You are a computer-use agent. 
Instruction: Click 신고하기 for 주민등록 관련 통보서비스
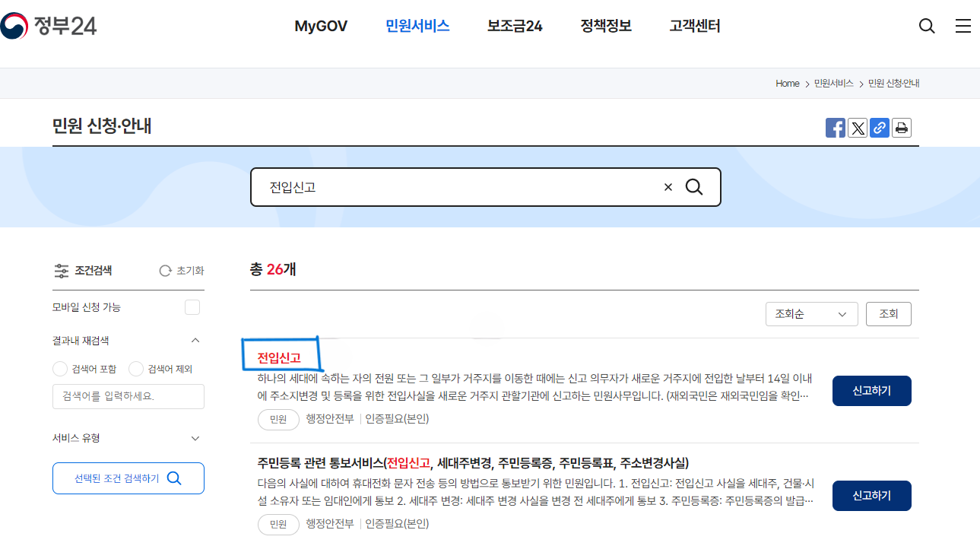(871, 496)
